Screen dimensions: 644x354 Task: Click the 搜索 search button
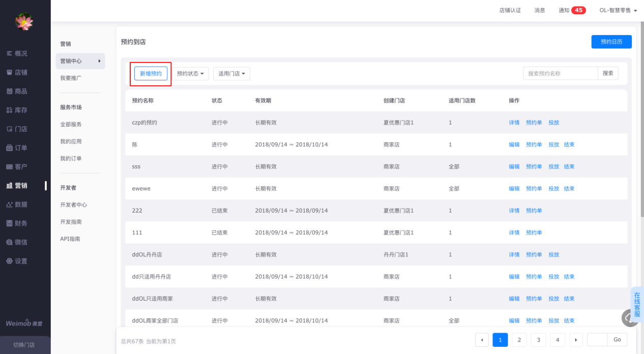[x=608, y=73]
